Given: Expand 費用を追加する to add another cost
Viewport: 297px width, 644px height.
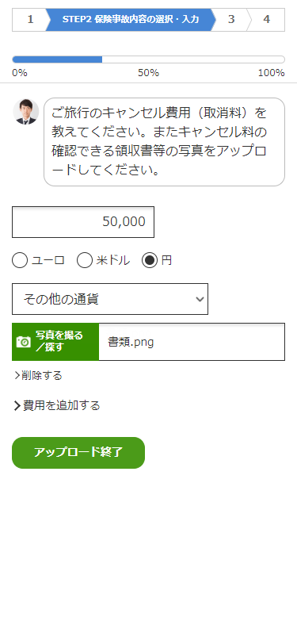Looking at the screenshot, I should (x=57, y=406).
